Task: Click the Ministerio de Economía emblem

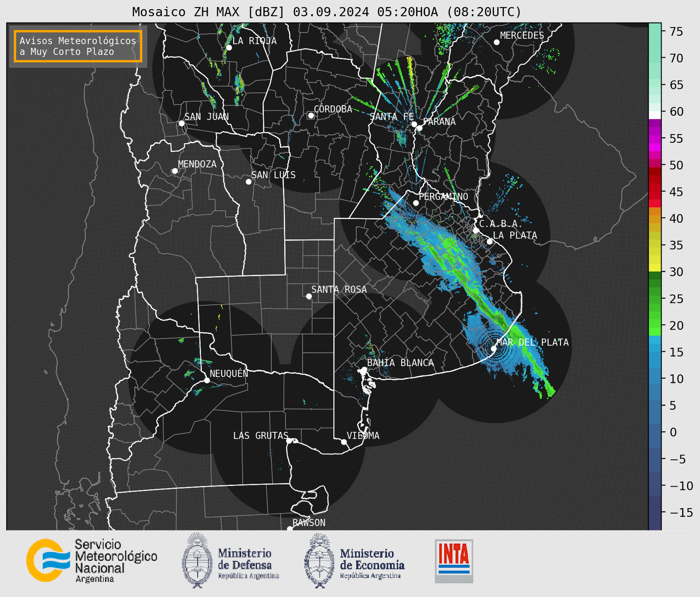Action: [320, 560]
